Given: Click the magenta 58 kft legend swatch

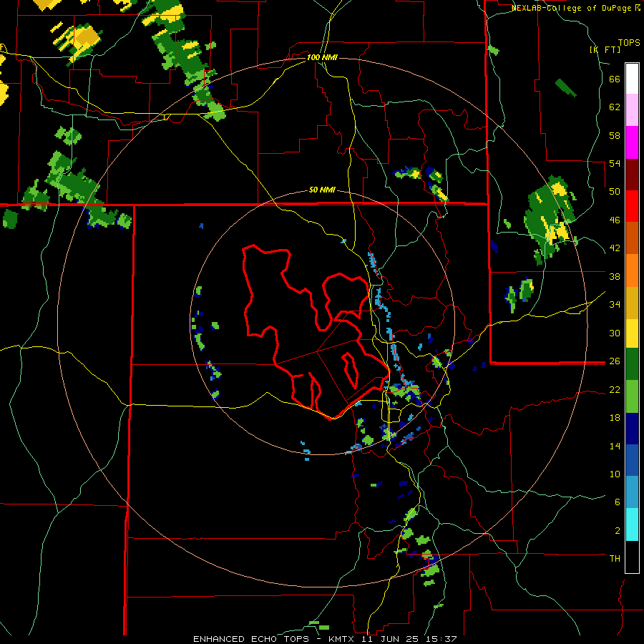Looking at the screenshot, I should 632,142.
